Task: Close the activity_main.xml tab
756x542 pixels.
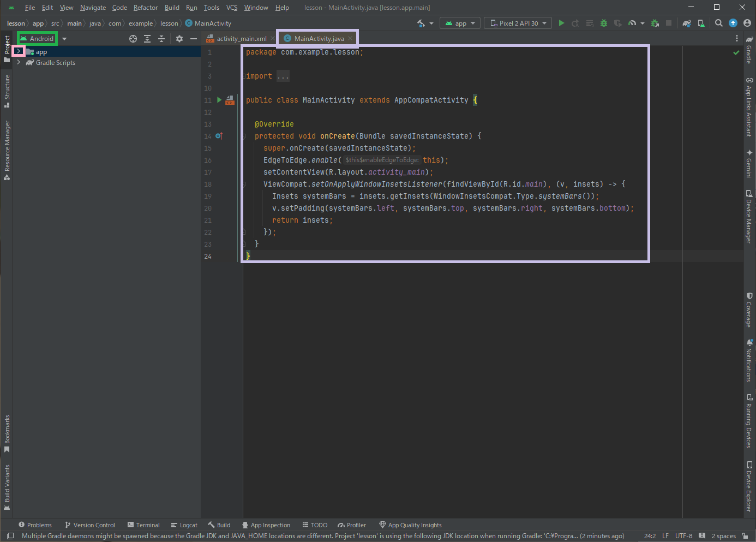Action: point(273,38)
